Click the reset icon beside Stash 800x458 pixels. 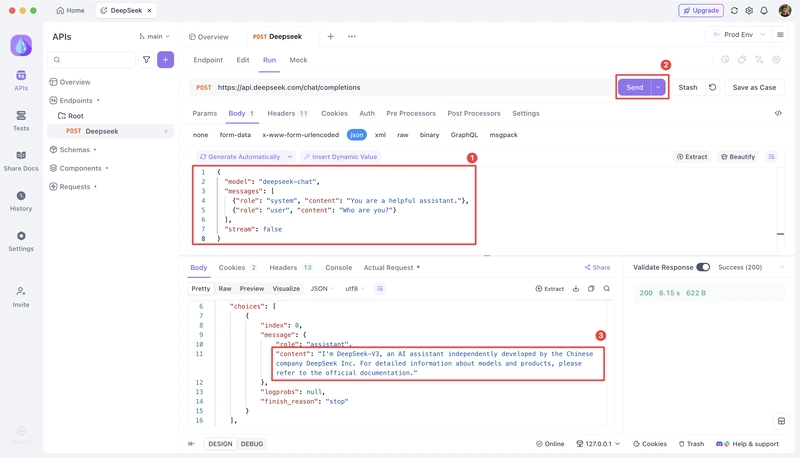(x=713, y=87)
